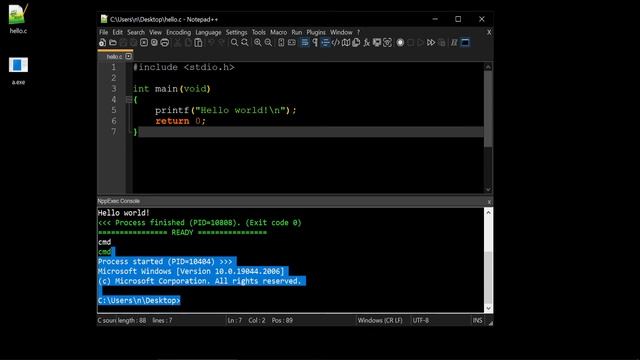640x360 pixels.
Task: Click 'Ln : 7' in the status bar
Action: (x=235, y=320)
